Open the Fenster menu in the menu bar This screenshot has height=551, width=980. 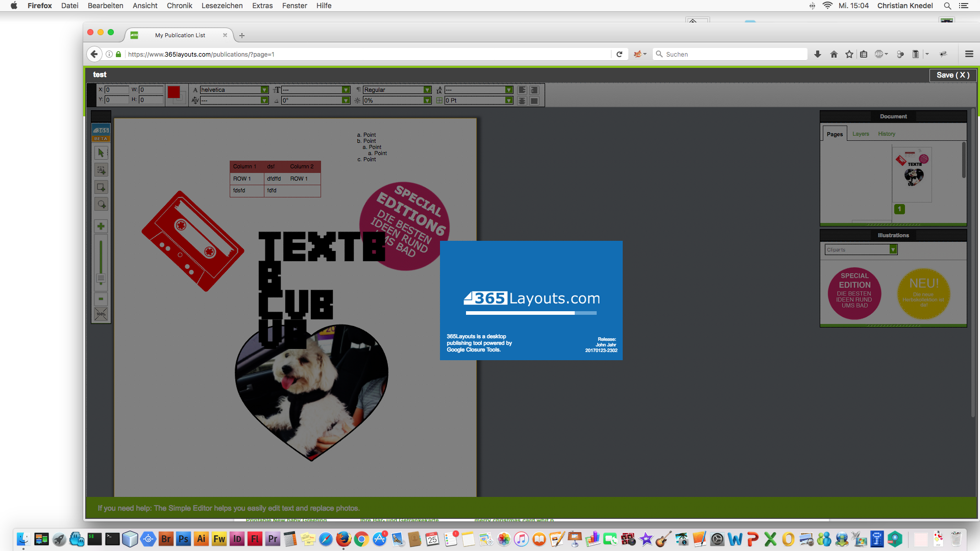pos(295,6)
